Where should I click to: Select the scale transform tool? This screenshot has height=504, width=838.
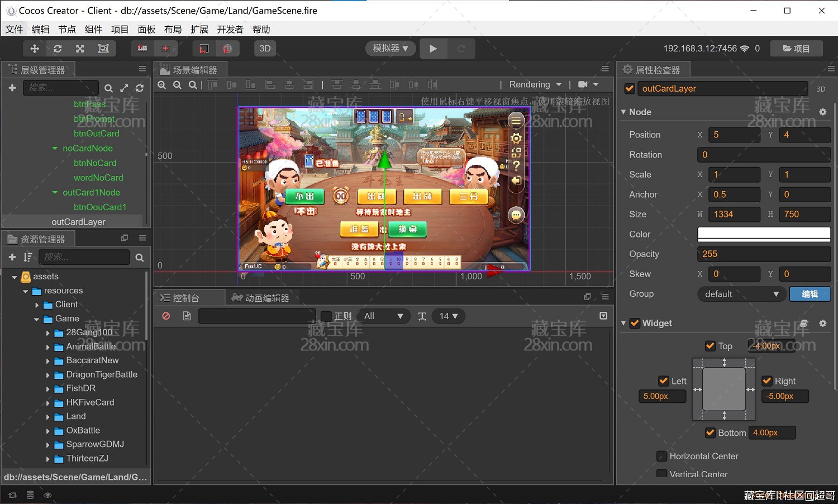(x=80, y=49)
